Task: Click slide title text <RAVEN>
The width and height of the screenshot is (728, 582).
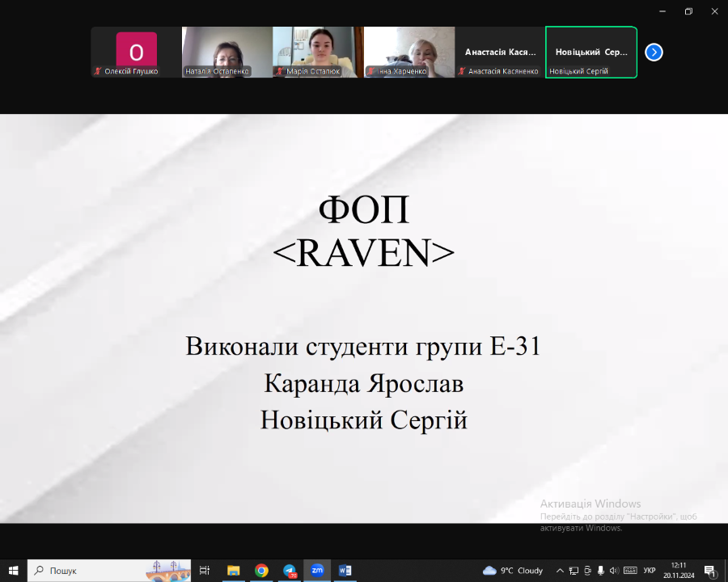Action: pos(363,253)
